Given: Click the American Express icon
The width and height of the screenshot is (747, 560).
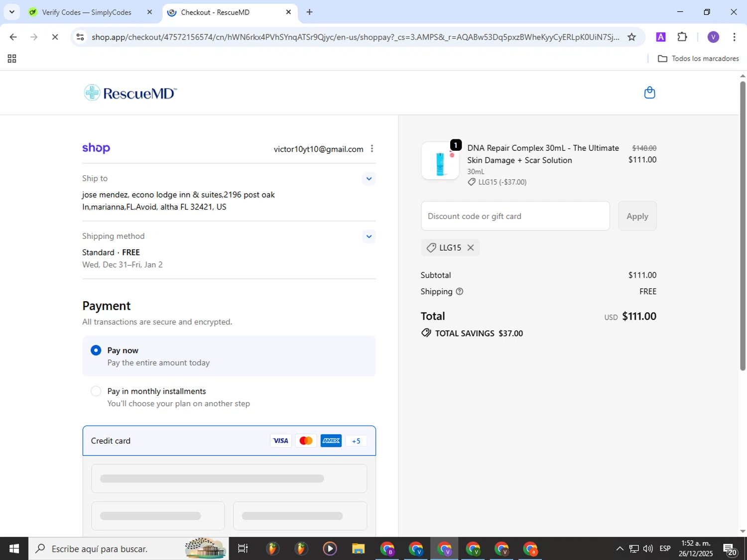Looking at the screenshot, I should point(331,441).
